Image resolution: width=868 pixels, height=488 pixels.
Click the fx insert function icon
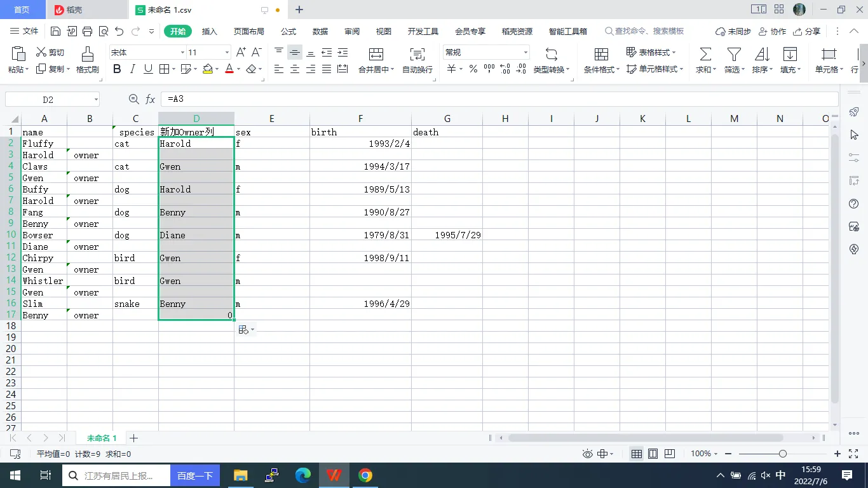[x=151, y=99]
